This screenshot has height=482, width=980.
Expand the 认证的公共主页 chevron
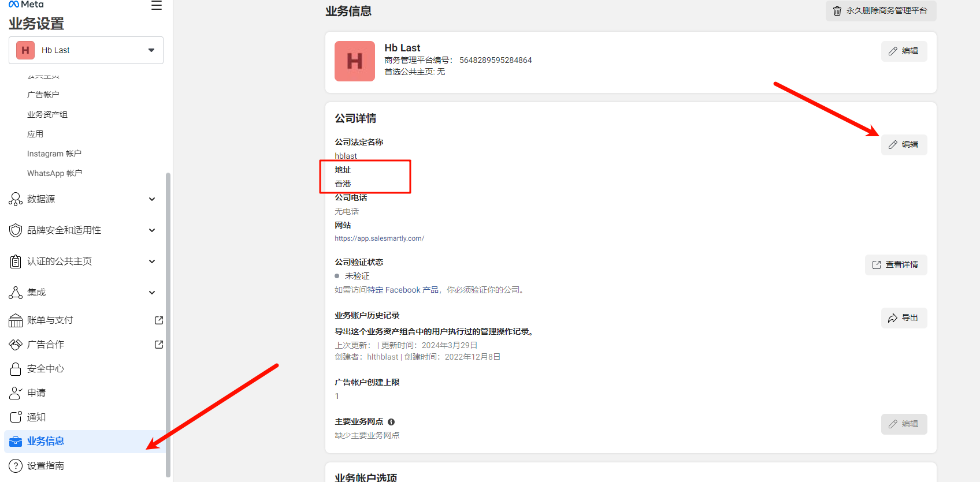(152, 261)
